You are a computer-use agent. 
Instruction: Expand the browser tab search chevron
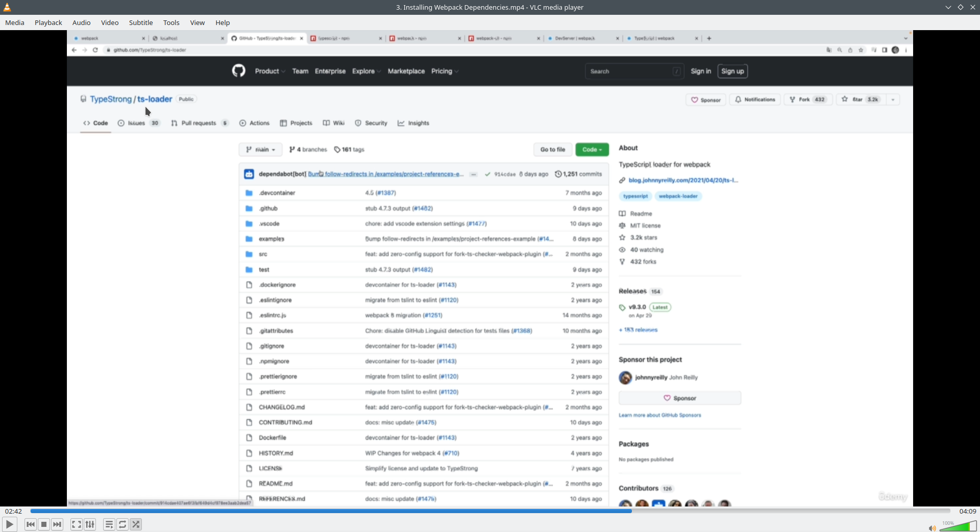906,38
